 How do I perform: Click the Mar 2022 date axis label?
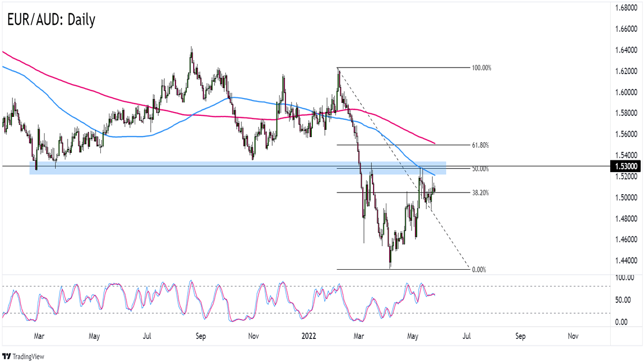click(x=360, y=337)
